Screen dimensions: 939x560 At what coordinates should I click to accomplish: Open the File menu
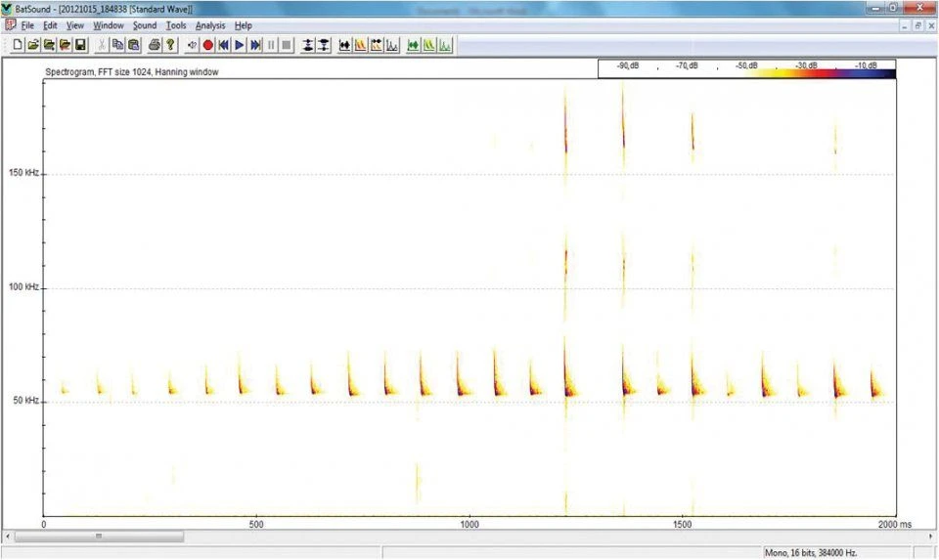point(27,25)
